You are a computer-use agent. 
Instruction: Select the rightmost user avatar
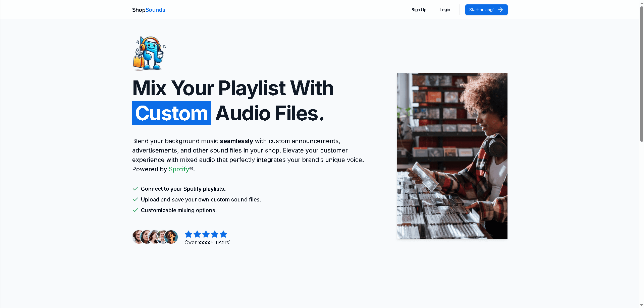pyautogui.click(x=171, y=237)
